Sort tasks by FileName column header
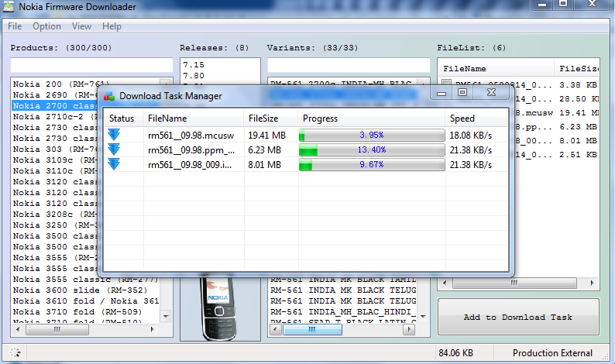Image resolution: width=615 pixels, height=364 pixels. (194, 118)
